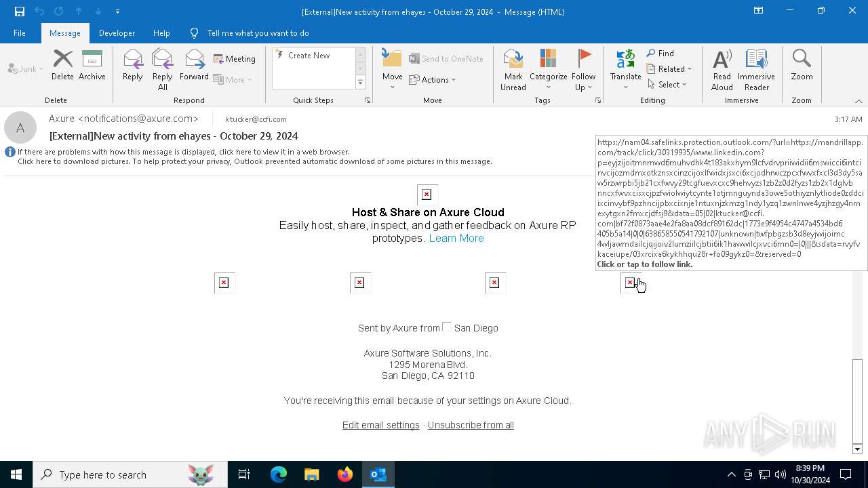Open the Junk dropdown
This screenshot has height=488, width=868.
pos(26,68)
